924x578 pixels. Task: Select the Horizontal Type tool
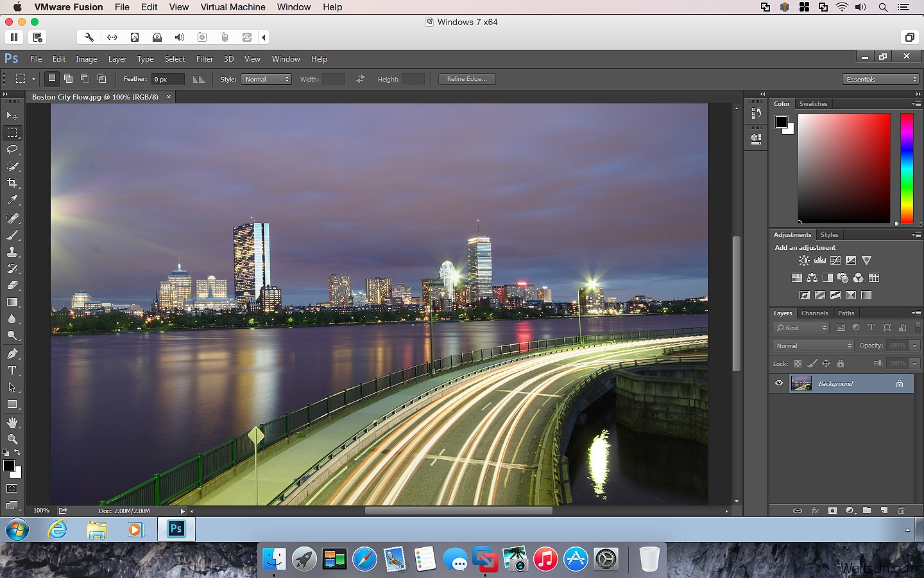(x=12, y=371)
